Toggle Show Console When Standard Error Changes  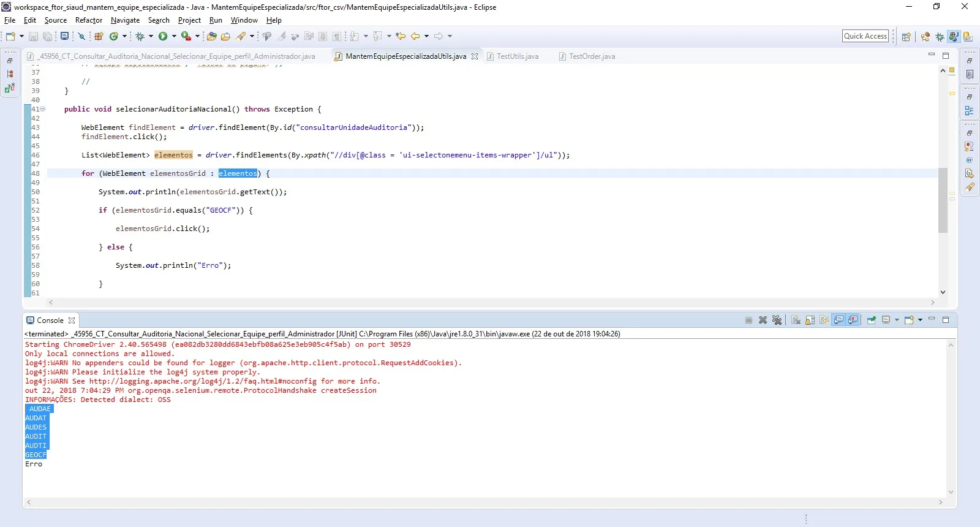tap(853, 320)
